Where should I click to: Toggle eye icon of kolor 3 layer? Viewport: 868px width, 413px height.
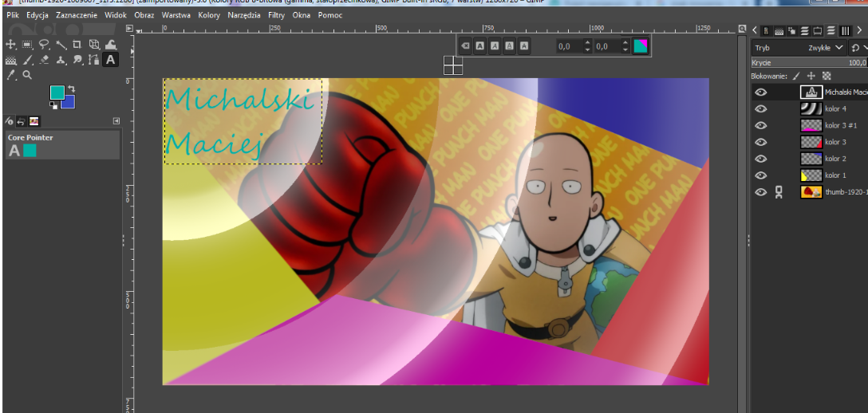[x=761, y=142]
